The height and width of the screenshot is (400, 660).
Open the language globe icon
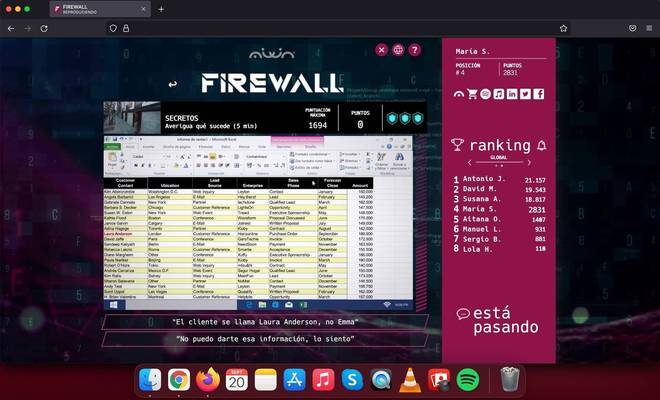pyautogui.click(x=398, y=50)
